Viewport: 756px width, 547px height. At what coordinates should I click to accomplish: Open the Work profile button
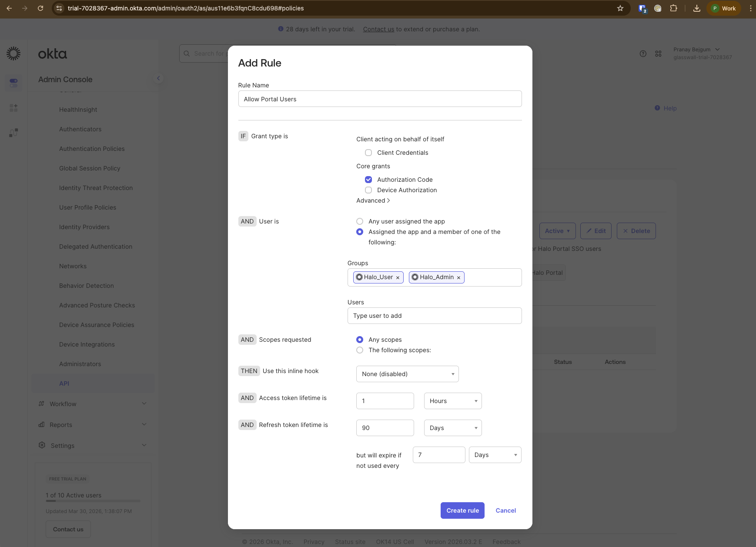(x=724, y=8)
